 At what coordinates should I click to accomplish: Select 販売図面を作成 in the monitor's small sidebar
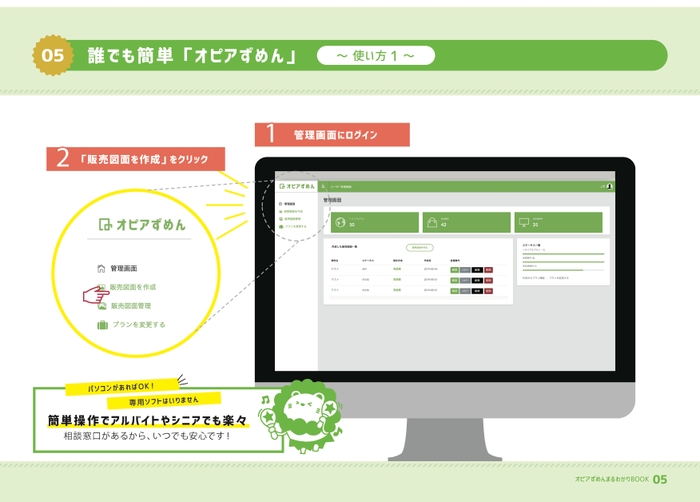pos(291,211)
